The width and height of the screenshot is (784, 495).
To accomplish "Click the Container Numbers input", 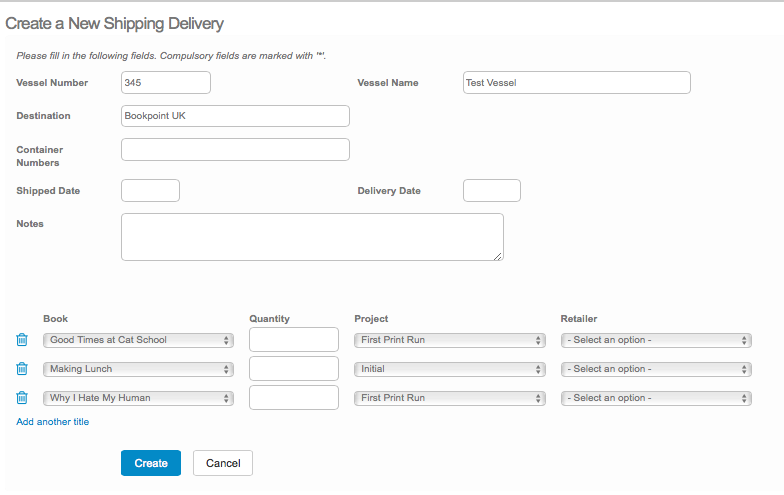I will (x=235, y=150).
